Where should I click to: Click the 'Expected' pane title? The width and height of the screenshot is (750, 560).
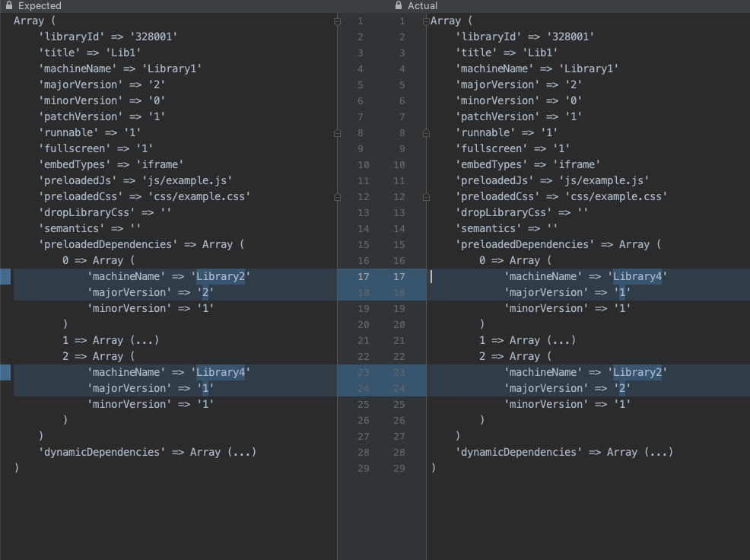(40, 6)
